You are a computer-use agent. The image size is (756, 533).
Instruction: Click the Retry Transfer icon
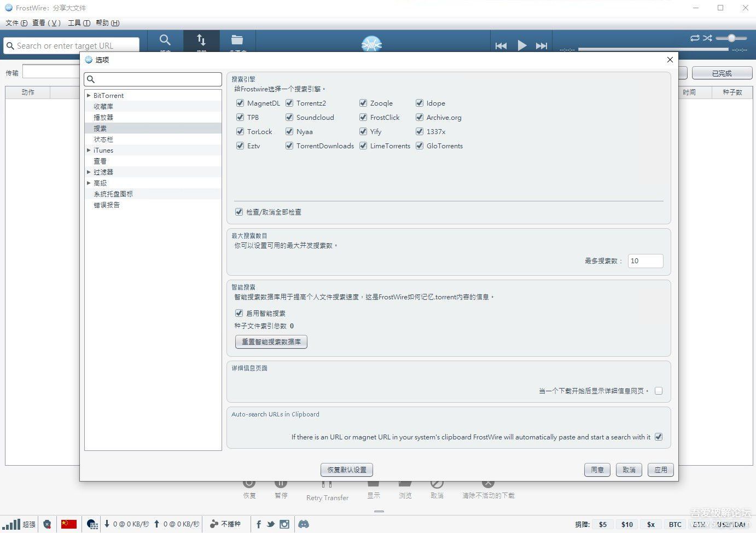pos(327,484)
